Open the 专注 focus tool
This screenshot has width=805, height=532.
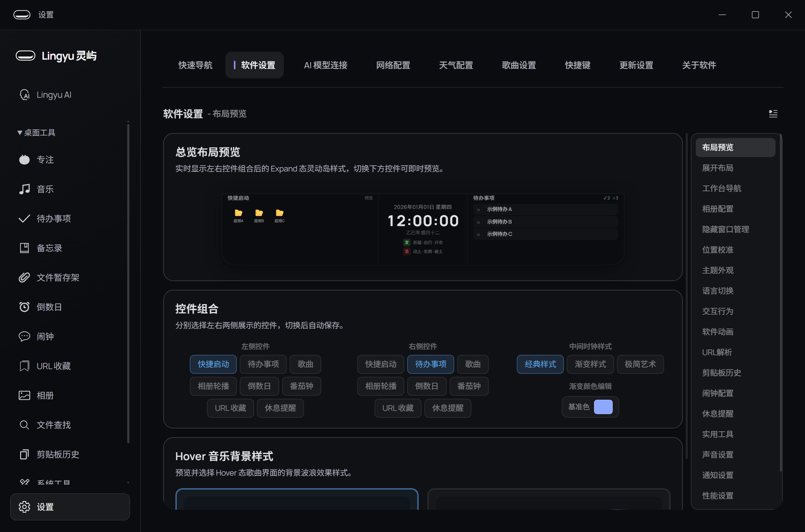tap(37, 160)
